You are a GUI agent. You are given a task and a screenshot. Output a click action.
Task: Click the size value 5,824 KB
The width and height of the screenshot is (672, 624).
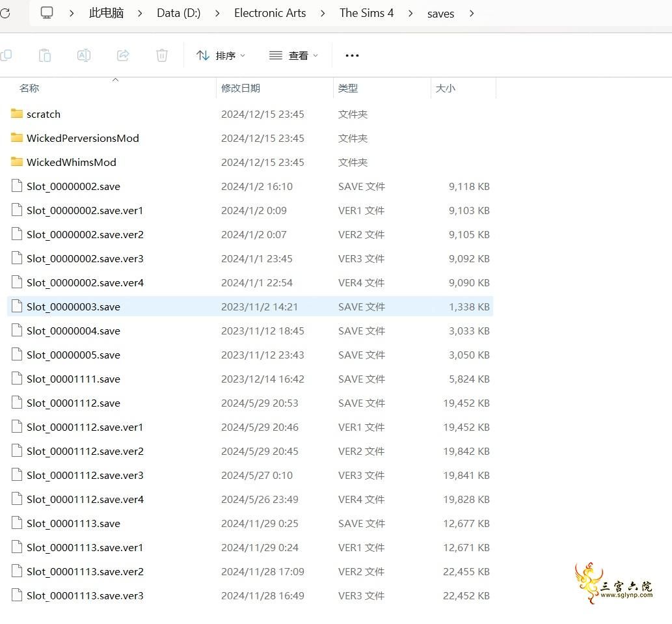469,379
